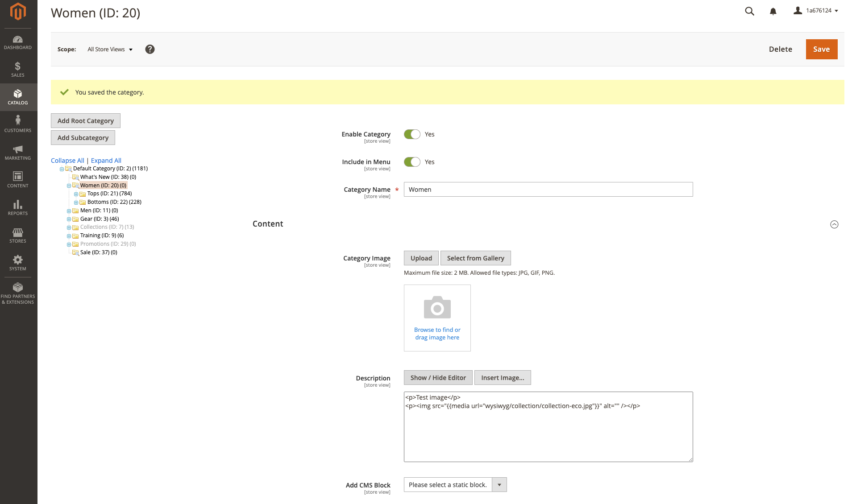Click the Save button

(821, 49)
